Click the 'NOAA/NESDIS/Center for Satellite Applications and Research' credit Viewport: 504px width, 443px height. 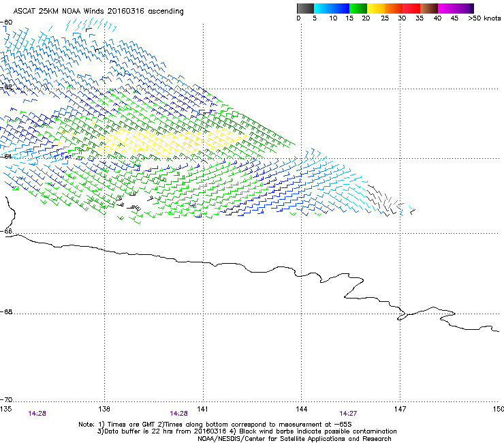pyautogui.click(x=294, y=439)
